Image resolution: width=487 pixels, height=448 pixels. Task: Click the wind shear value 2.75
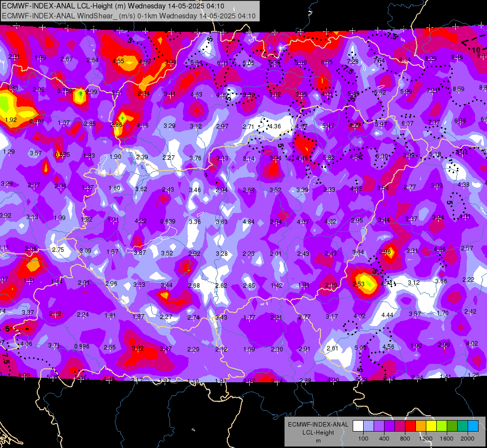coord(58,250)
